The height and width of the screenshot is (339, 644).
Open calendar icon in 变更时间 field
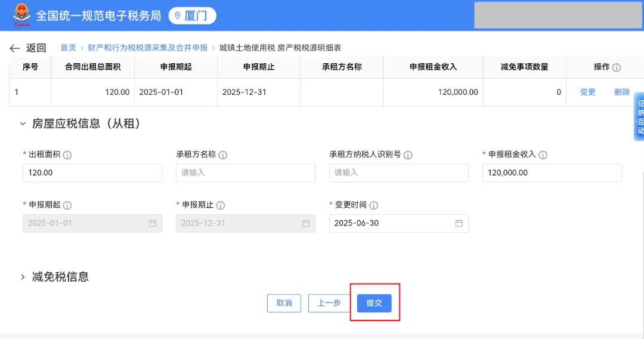point(459,223)
